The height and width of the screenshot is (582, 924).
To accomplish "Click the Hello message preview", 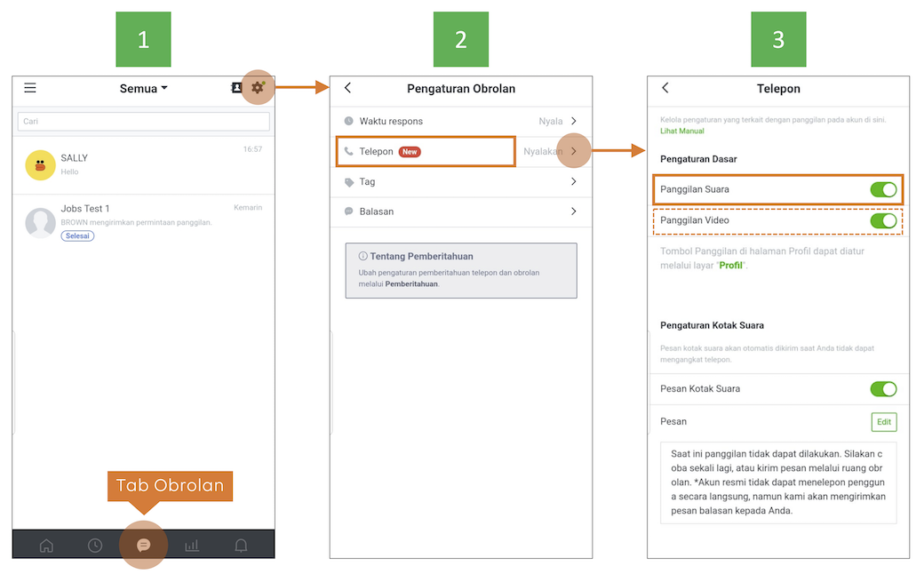I will pyautogui.click(x=69, y=172).
